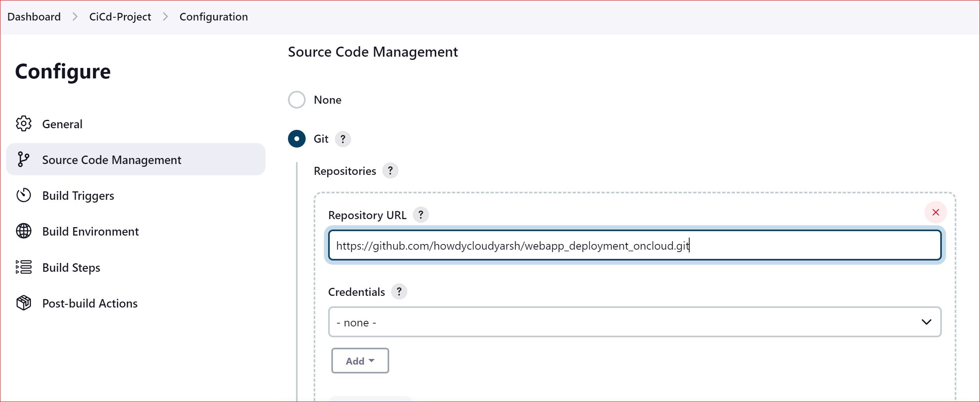Image resolution: width=980 pixels, height=402 pixels.
Task: Select the Build Triggers clock icon
Action: (23, 195)
